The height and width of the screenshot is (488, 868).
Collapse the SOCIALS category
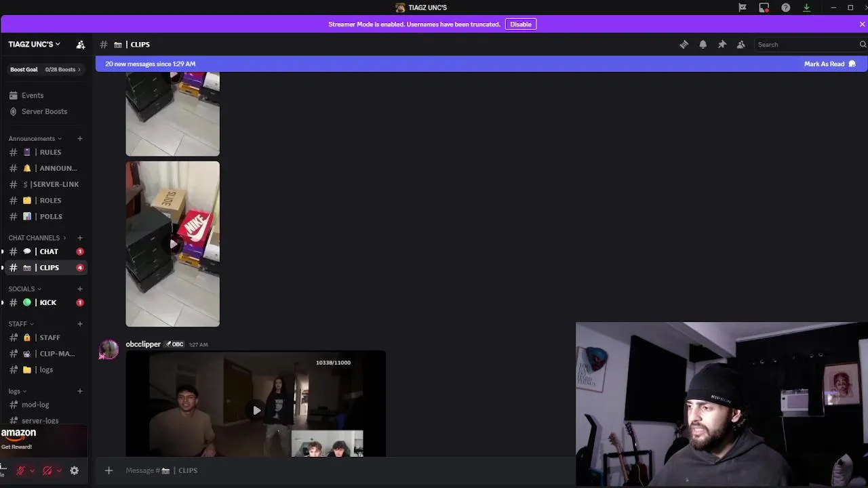click(x=24, y=289)
